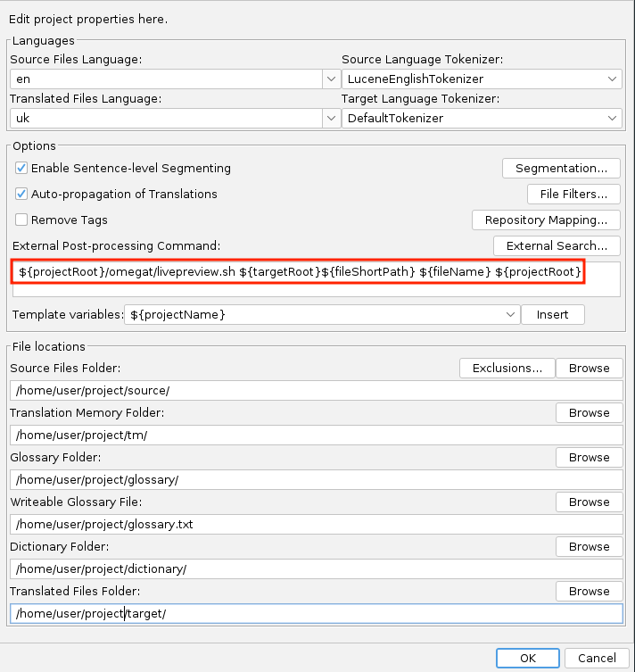Screen dimensions: 635x672
Task: Browse for Source Files Folder
Action: click(x=589, y=368)
